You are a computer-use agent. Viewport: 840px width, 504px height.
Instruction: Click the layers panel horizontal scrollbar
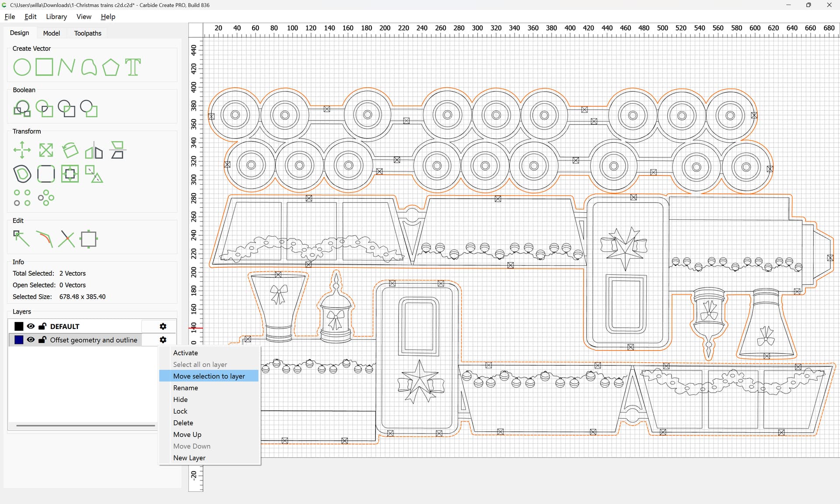(x=86, y=425)
